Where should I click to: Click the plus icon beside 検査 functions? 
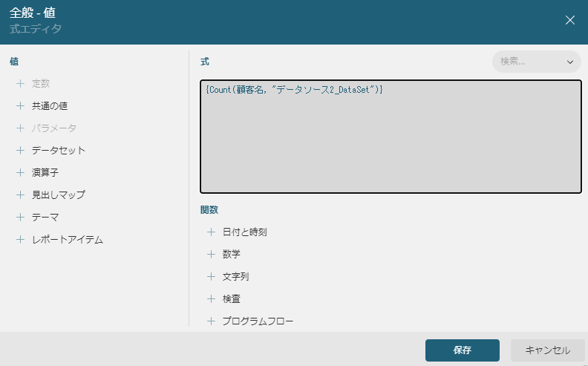point(211,299)
